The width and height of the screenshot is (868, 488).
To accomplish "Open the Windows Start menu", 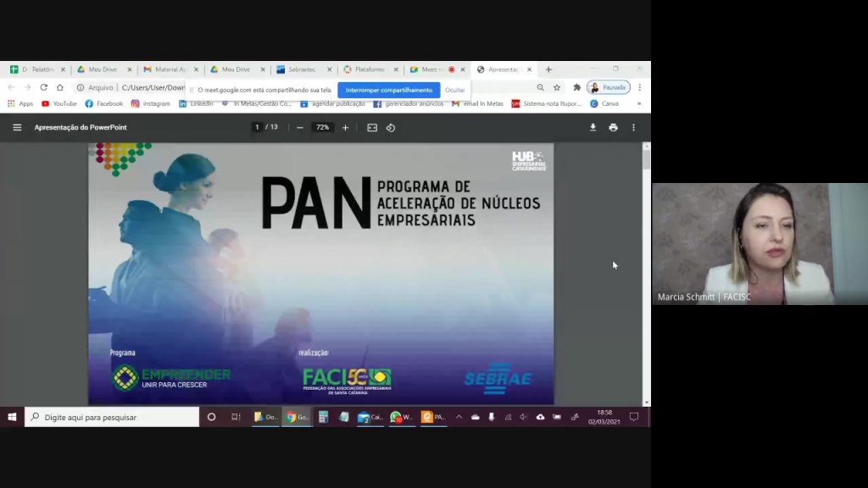I will point(12,417).
